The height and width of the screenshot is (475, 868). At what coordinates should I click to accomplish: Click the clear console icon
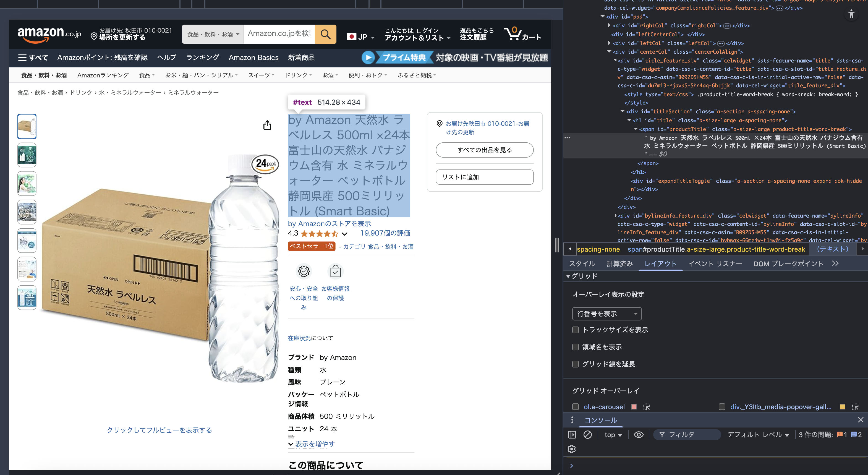tap(588, 435)
